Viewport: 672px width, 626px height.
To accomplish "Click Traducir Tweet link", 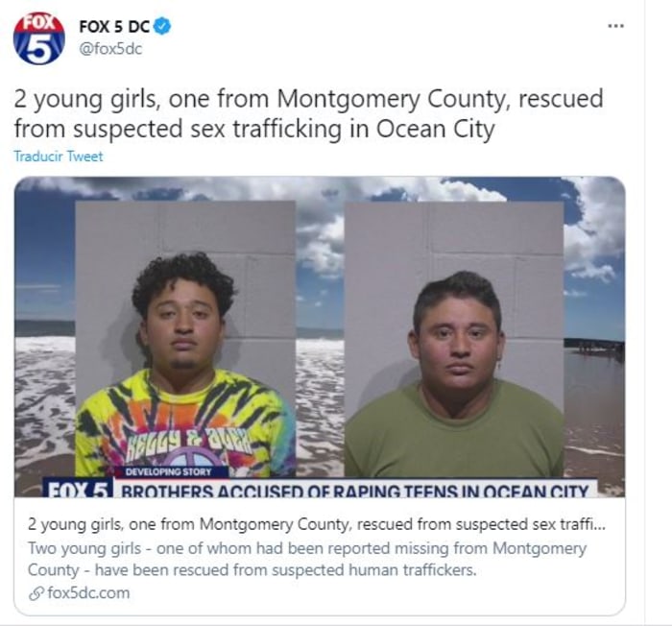I will pyautogui.click(x=59, y=156).
